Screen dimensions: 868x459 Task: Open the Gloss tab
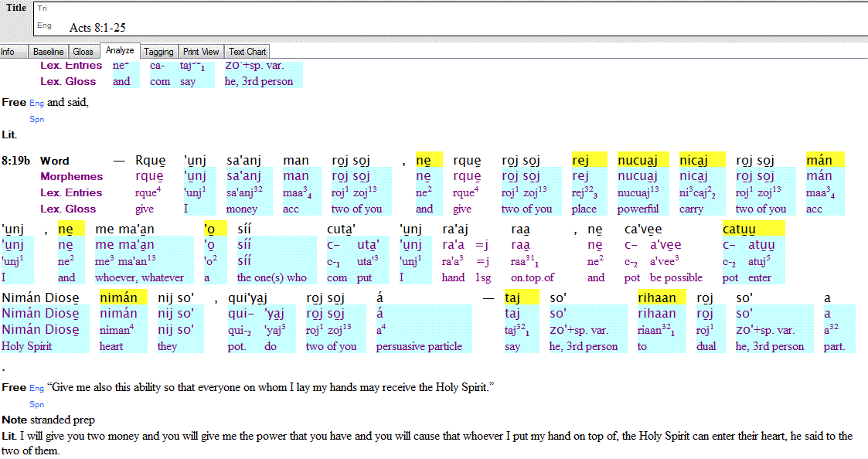coord(83,52)
